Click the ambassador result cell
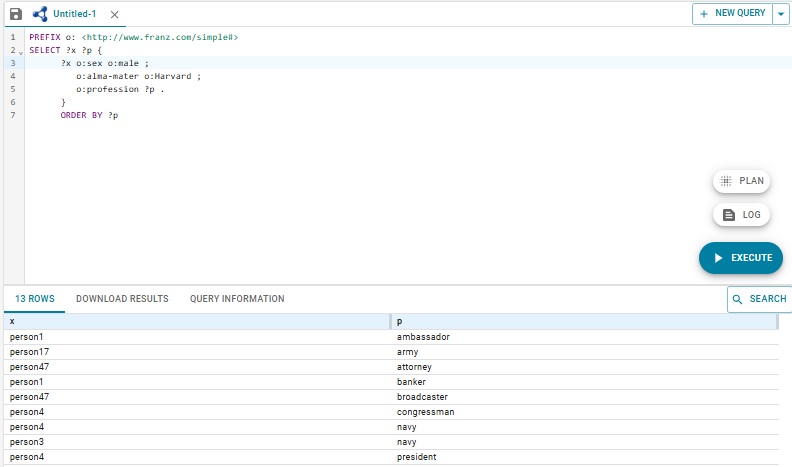Image resolution: width=792 pixels, height=467 pixels. [x=423, y=337]
